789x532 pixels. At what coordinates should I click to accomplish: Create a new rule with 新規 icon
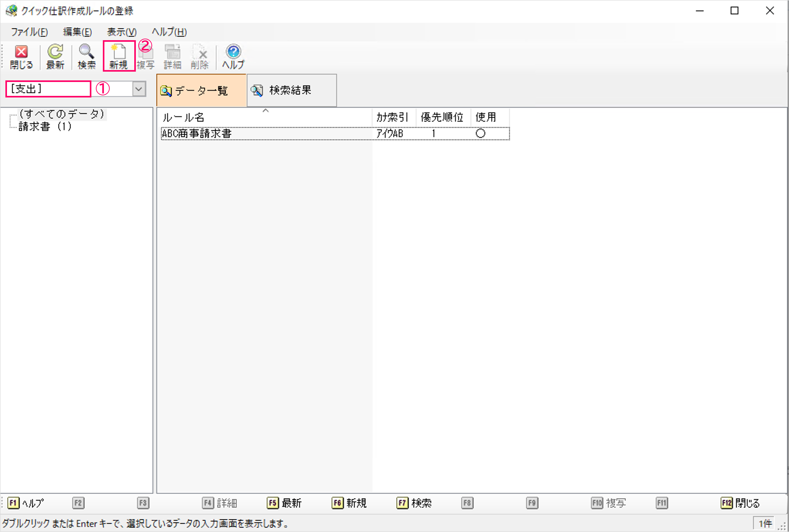click(119, 56)
